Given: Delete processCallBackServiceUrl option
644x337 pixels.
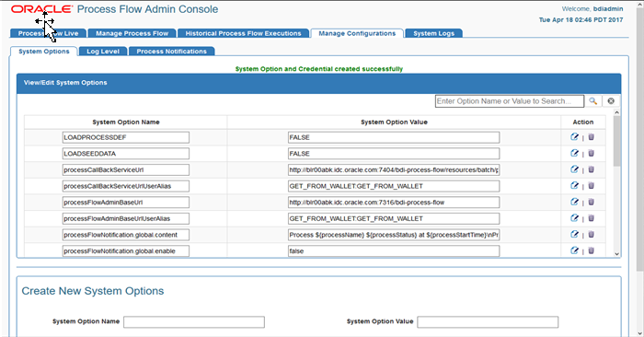Looking at the screenshot, I should tap(591, 169).
